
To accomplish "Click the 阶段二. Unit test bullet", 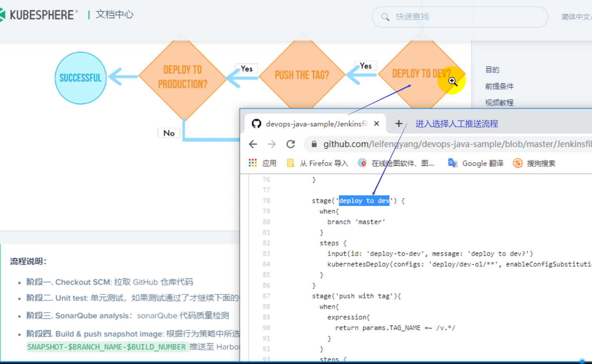I will [x=133, y=298].
